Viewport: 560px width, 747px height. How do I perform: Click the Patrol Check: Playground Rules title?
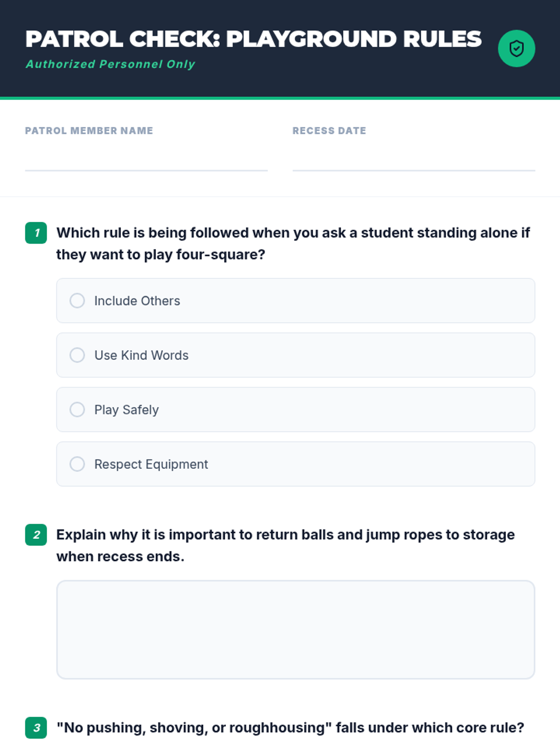(253, 39)
